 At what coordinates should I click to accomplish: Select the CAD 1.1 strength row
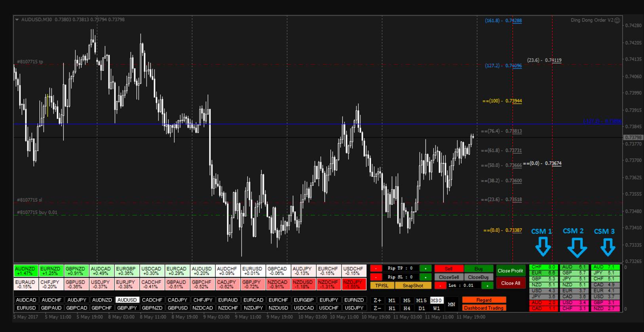[543, 309]
